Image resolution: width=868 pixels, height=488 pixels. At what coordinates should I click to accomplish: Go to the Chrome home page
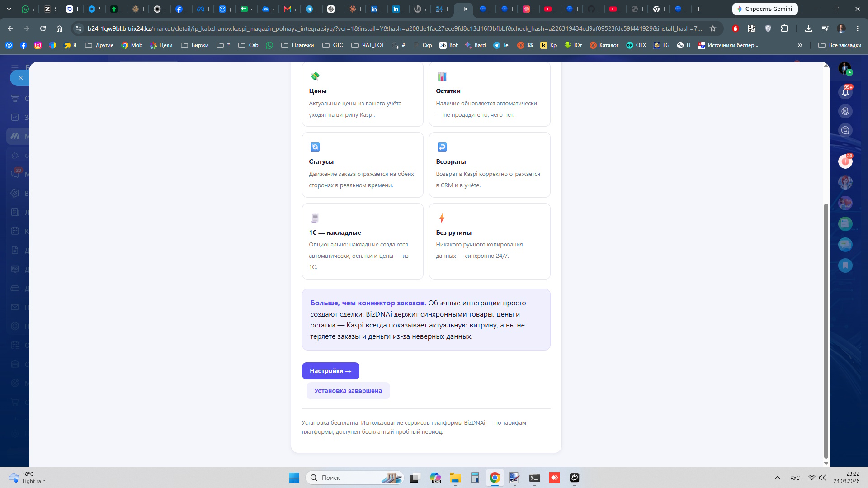click(x=59, y=28)
